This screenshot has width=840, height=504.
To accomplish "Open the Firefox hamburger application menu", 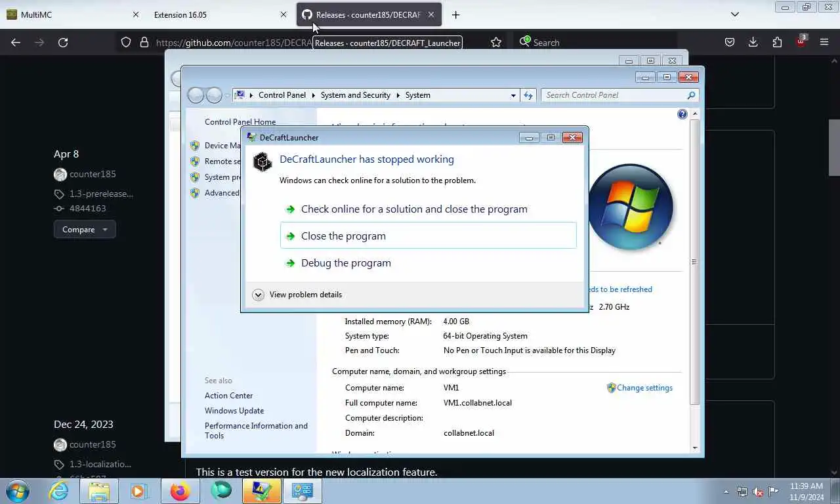I will [x=824, y=42].
